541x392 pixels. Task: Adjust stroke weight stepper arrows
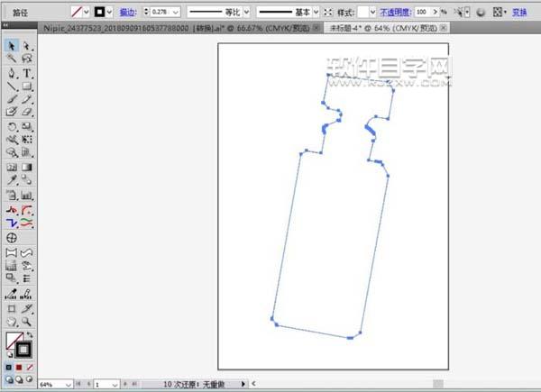[146, 12]
